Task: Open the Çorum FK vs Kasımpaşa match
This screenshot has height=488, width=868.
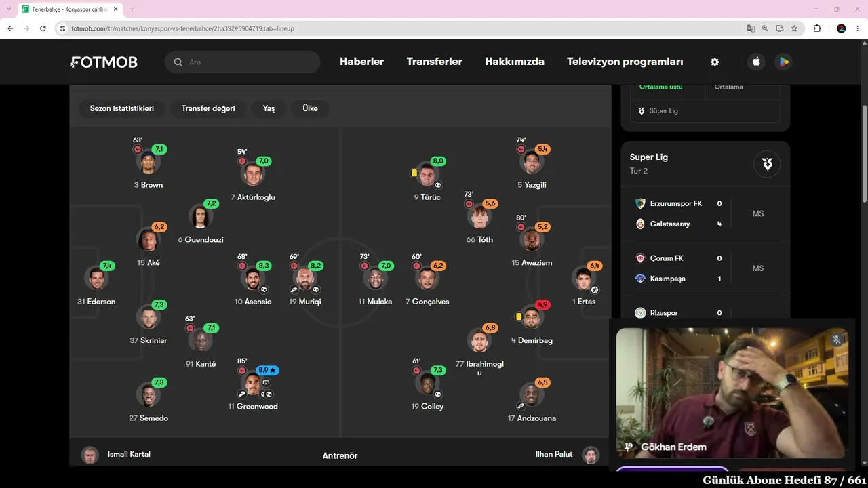Action: [705, 268]
